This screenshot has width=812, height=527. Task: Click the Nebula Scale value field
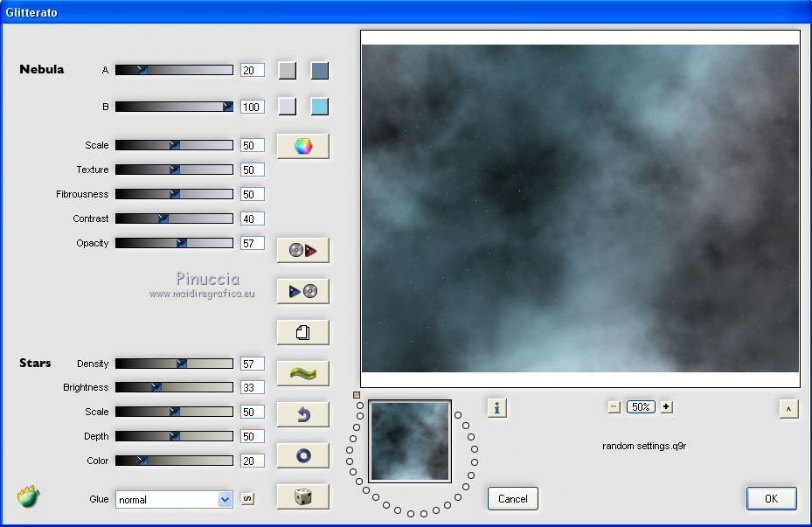tap(253, 145)
